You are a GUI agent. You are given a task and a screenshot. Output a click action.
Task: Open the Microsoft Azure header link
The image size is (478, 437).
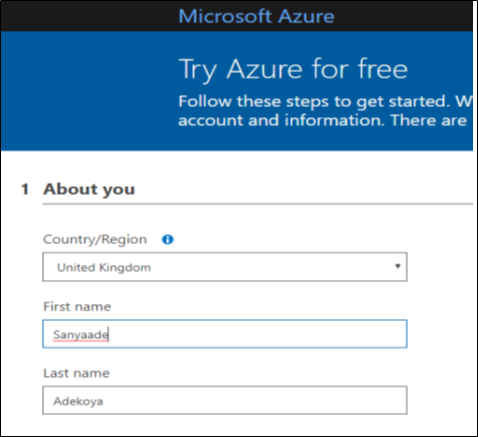click(256, 16)
